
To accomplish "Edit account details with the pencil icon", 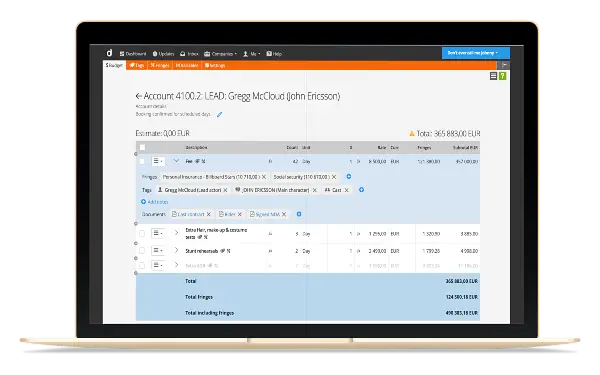I will tap(220, 114).
